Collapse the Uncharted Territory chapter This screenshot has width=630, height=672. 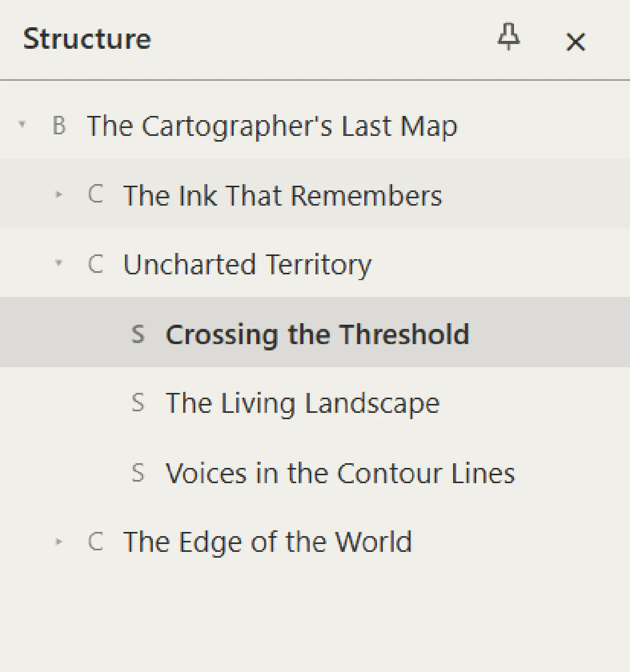coord(59,263)
